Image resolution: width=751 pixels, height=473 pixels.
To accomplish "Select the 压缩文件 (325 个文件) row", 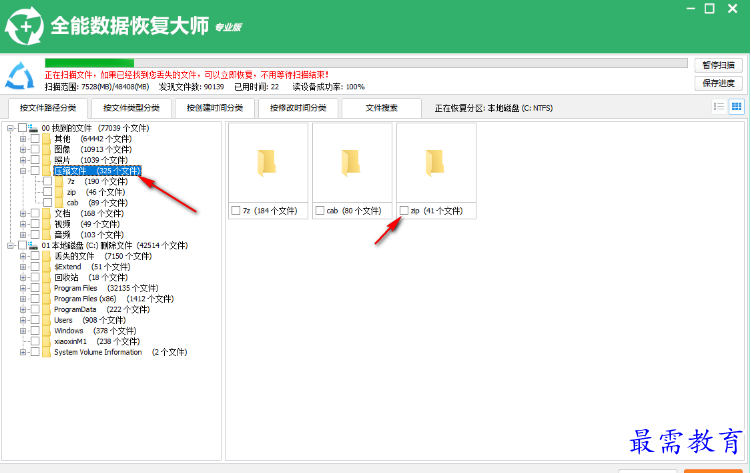I will 97,171.
